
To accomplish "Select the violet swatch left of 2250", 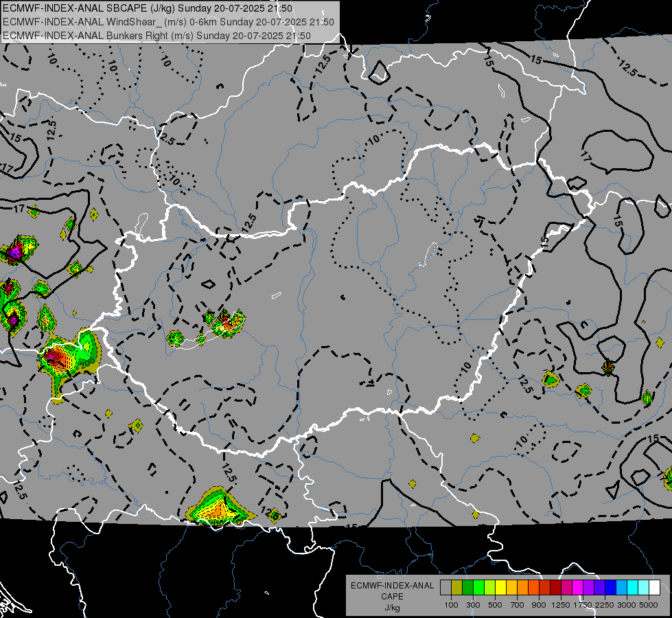I will (599, 587).
